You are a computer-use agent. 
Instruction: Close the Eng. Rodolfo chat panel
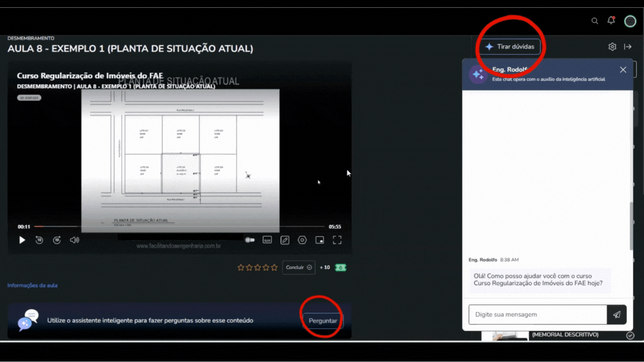point(623,70)
